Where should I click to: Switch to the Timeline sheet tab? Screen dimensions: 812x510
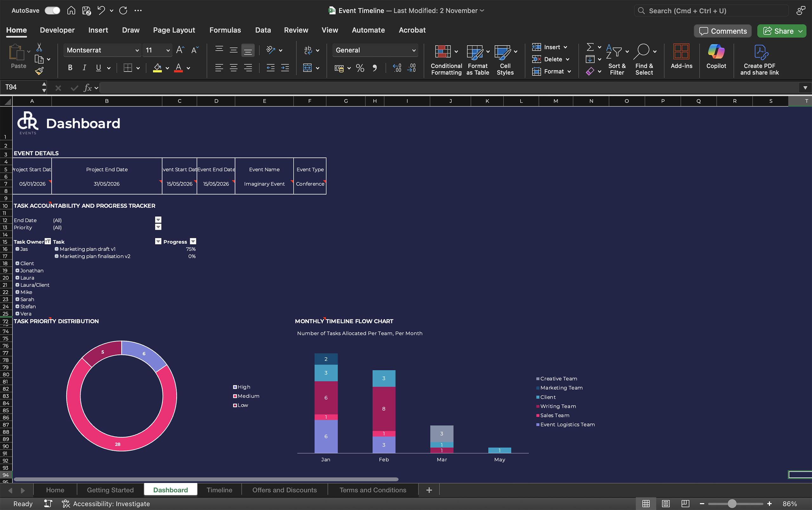pyautogui.click(x=219, y=490)
